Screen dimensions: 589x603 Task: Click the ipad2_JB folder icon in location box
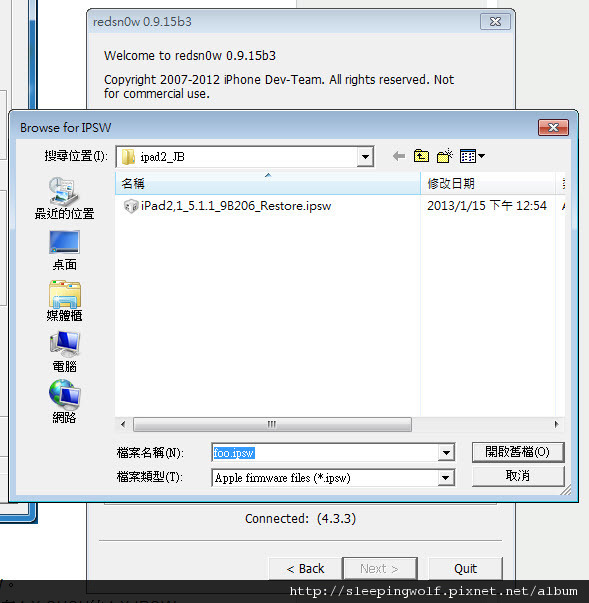pos(128,157)
